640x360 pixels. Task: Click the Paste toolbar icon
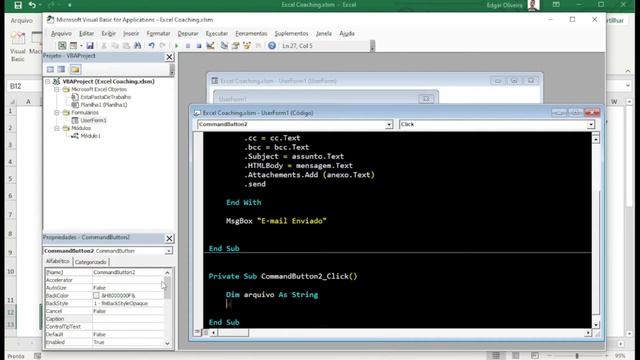click(x=126, y=46)
